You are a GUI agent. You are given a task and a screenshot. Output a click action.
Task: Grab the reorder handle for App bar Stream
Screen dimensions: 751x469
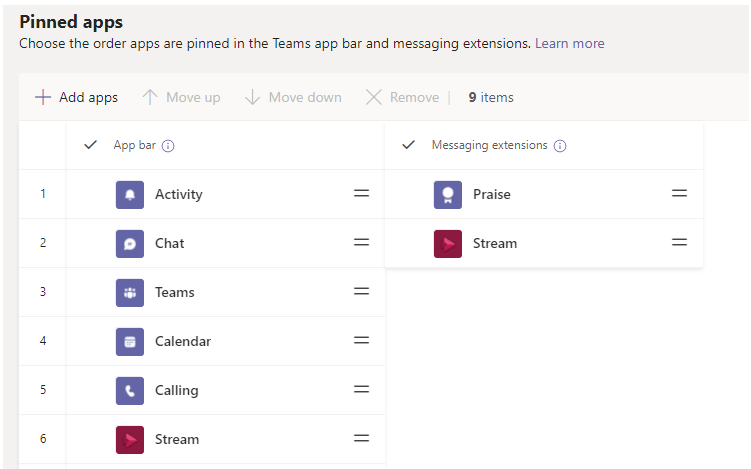coord(362,438)
